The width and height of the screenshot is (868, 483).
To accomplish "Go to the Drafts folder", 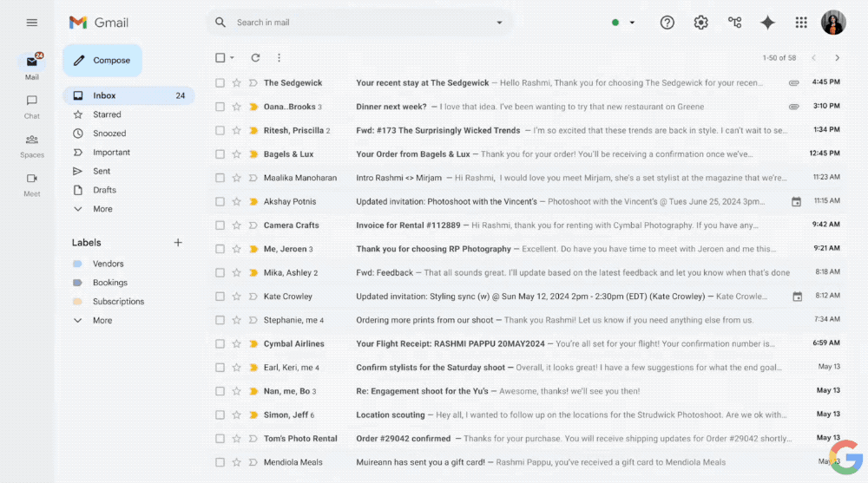I will [105, 190].
